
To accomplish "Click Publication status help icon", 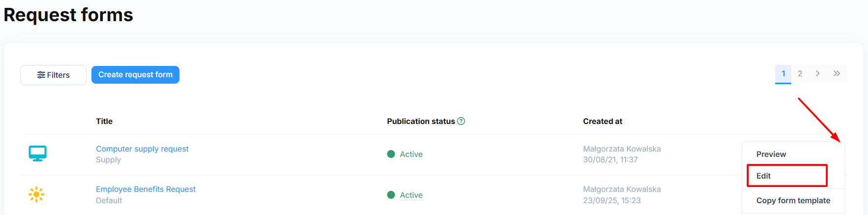I will [x=461, y=121].
